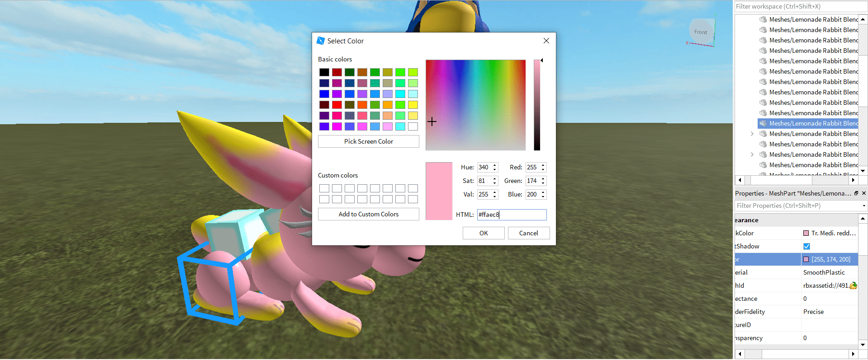Screen dimensions: 868x360
Task: Click the value brightness slider strip
Action: point(537,105)
